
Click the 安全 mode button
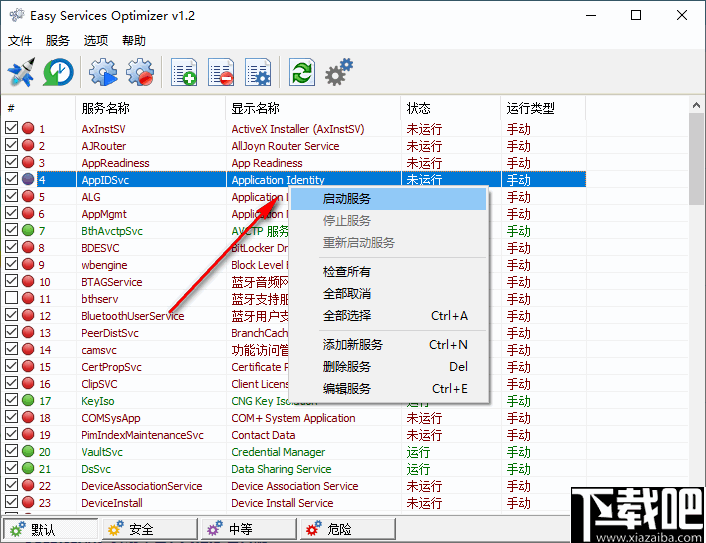150,529
